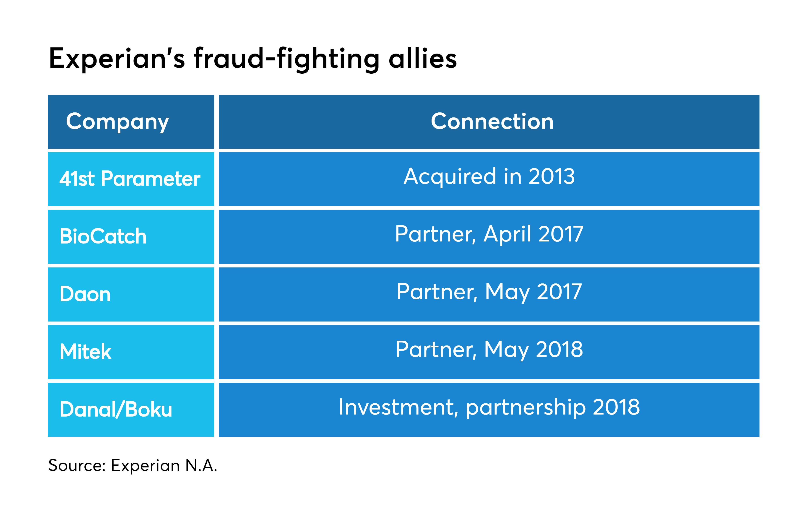
Task: Click the "Investment, partnership 2018" cell
Action: tap(489, 410)
